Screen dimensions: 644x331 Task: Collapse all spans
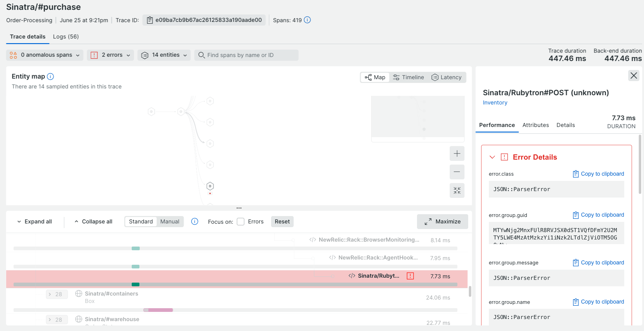coord(93,222)
